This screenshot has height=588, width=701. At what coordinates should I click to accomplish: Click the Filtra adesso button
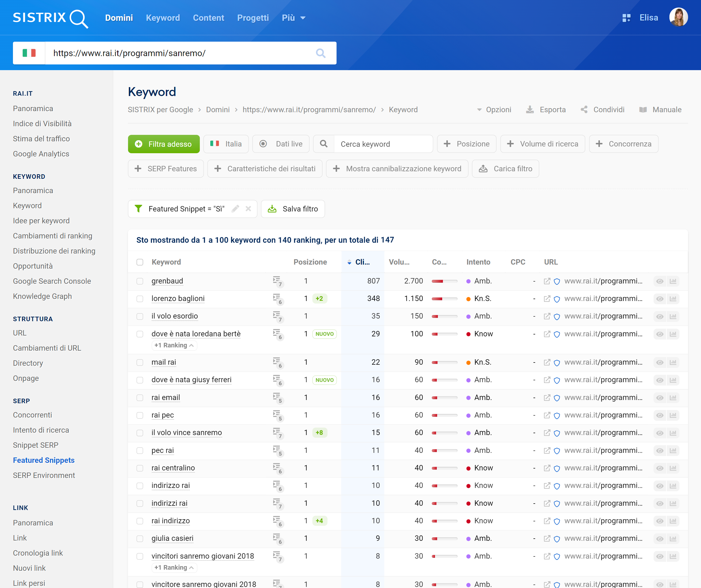coord(164,144)
